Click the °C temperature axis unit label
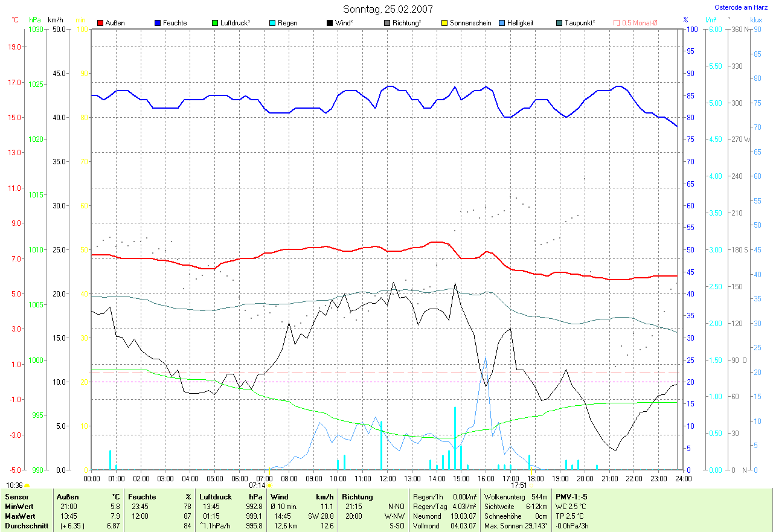Viewport: 773px width, 532px height. coord(15,20)
